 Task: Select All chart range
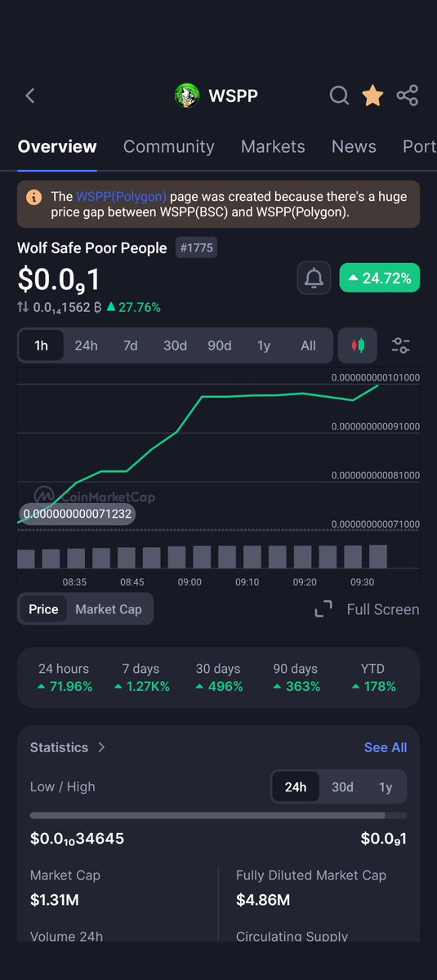pos(308,345)
